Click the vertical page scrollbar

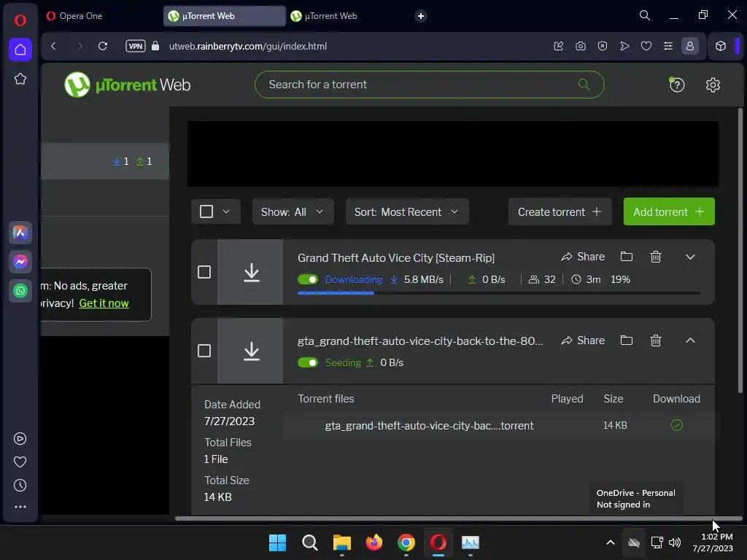(x=740, y=252)
